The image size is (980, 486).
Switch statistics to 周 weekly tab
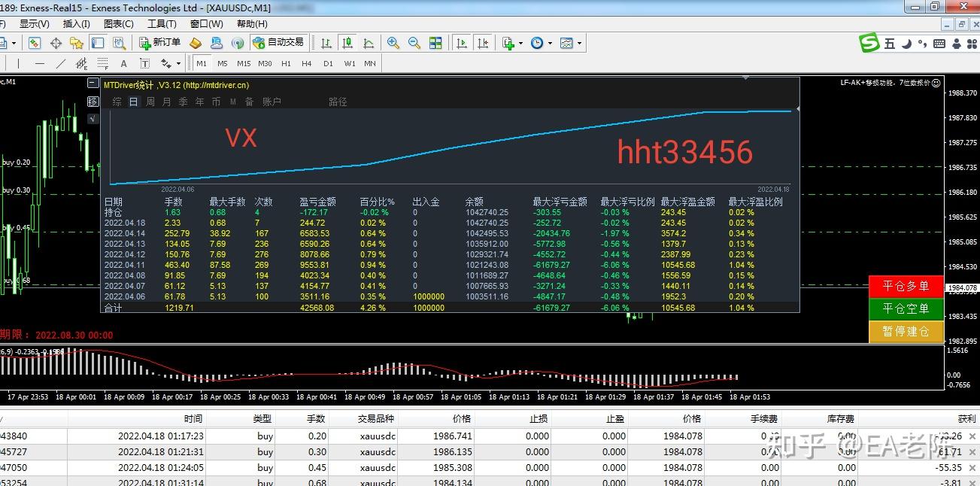(150, 102)
